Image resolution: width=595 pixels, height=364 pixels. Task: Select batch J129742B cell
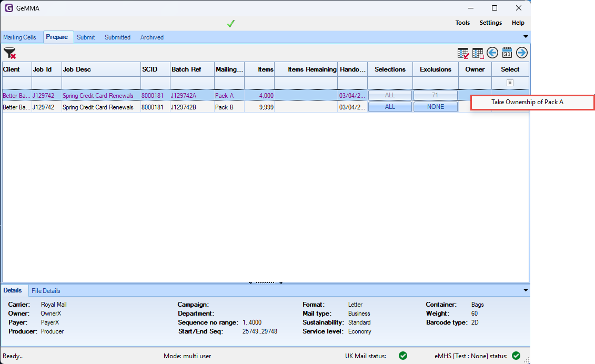point(192,107)
